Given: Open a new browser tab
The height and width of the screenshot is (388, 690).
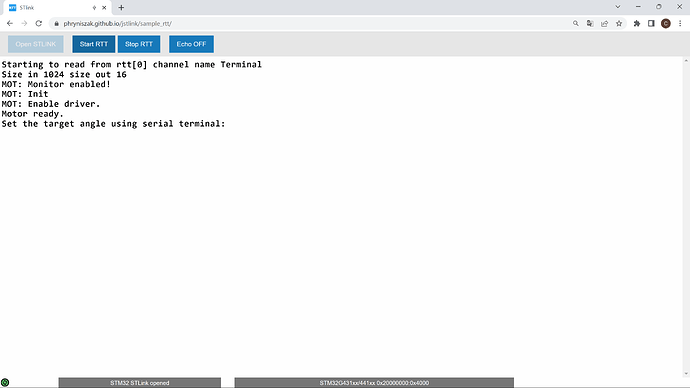Looking at the screenshot, I should [121, 7].
